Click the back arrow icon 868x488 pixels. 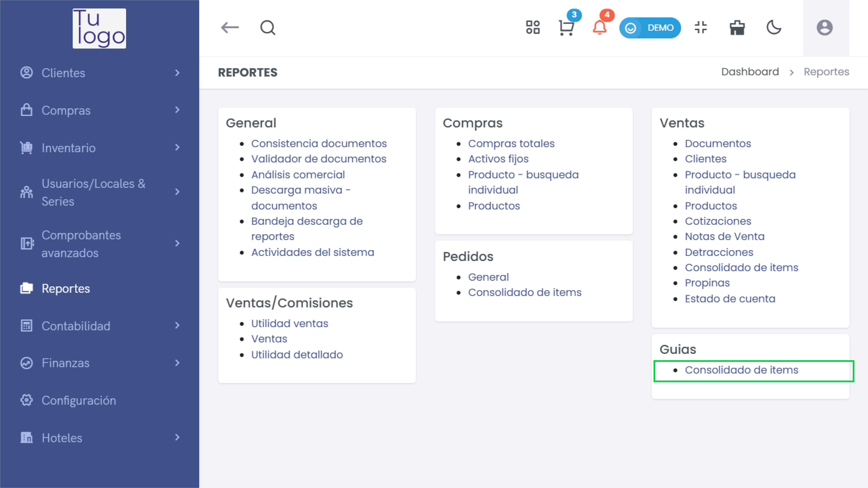[x=230, y=28]
